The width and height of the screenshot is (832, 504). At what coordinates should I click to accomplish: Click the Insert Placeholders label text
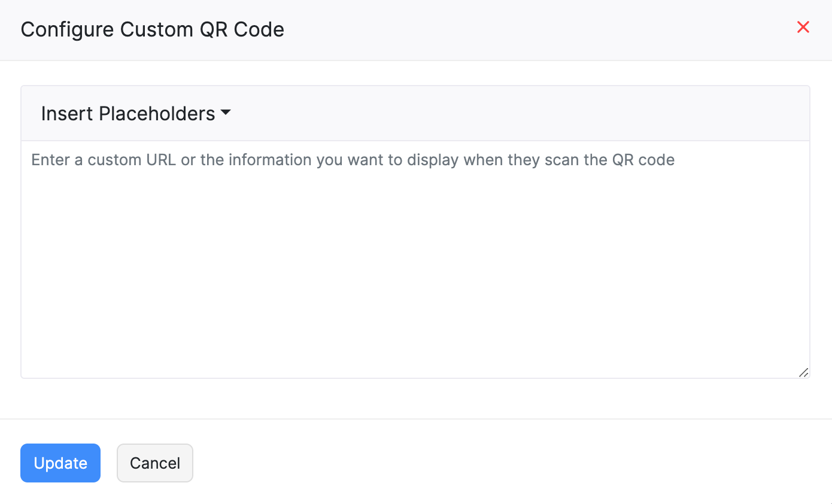point(127,114)
